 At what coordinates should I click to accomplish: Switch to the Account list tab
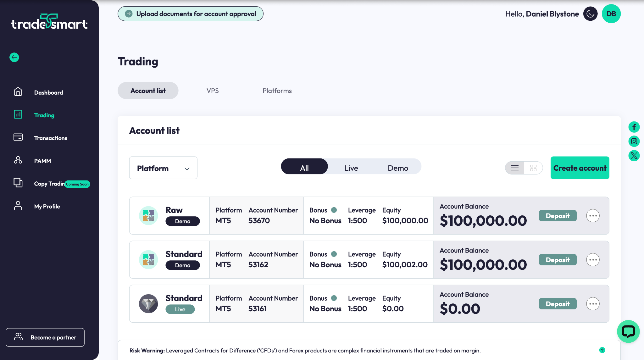coord(148,91)
